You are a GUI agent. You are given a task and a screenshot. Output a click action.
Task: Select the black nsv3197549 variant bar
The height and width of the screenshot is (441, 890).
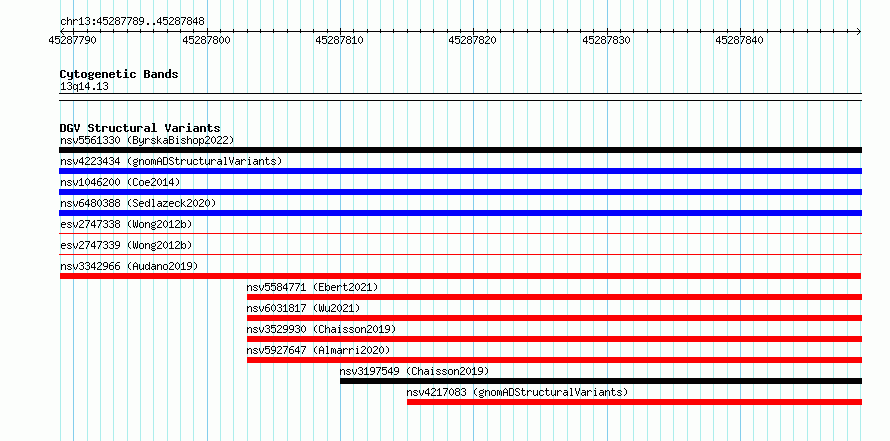(x=601, y=381)
